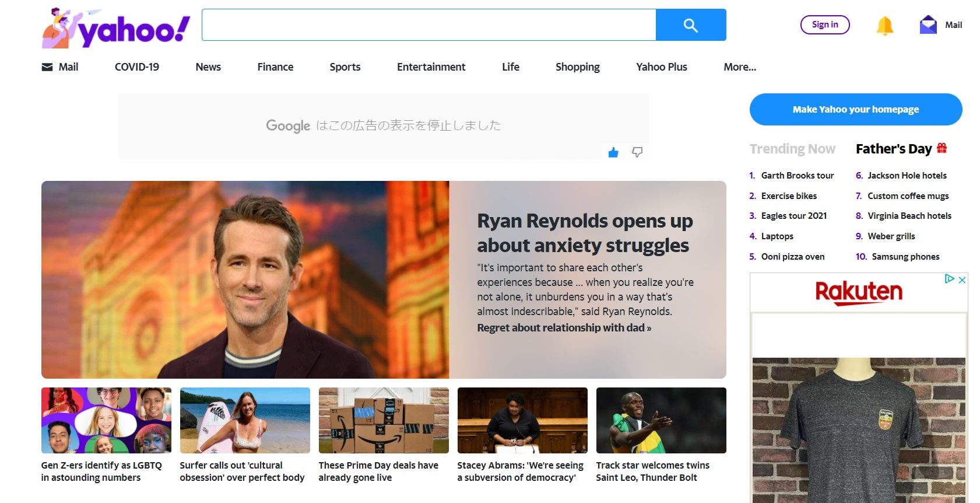Screen dimensions: 980x503
Task: Open the Finance menu item
Action: pyautogui.click(x=275, y=67)
